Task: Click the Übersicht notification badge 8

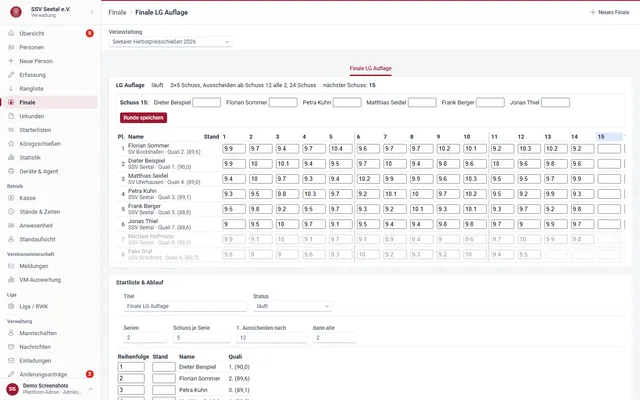Action: 89,33
